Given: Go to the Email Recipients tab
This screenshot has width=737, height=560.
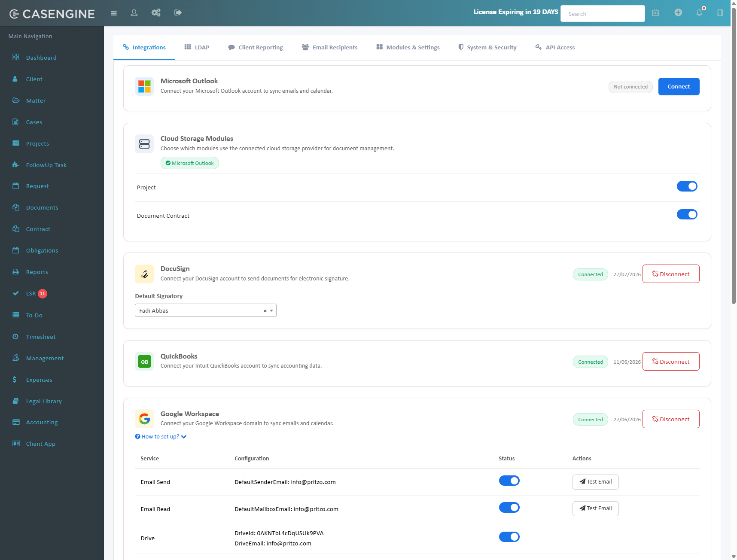Looking at the screenshot, I should (x=330, y=47).
